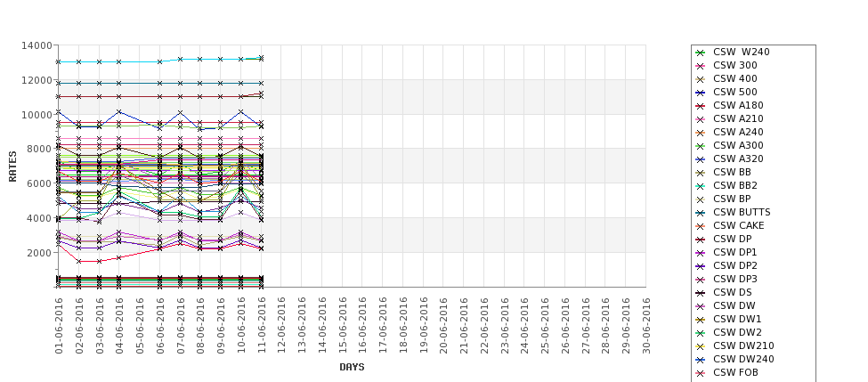This screenshot has height=382, width=868.
Task: Click the 20-06-2016 date label
Action: 444,326
